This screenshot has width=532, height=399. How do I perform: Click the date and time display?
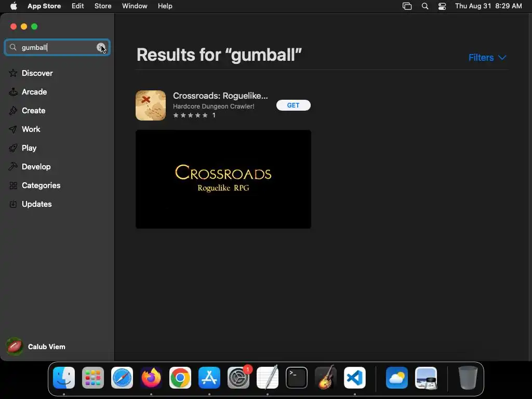pos(488,6)
